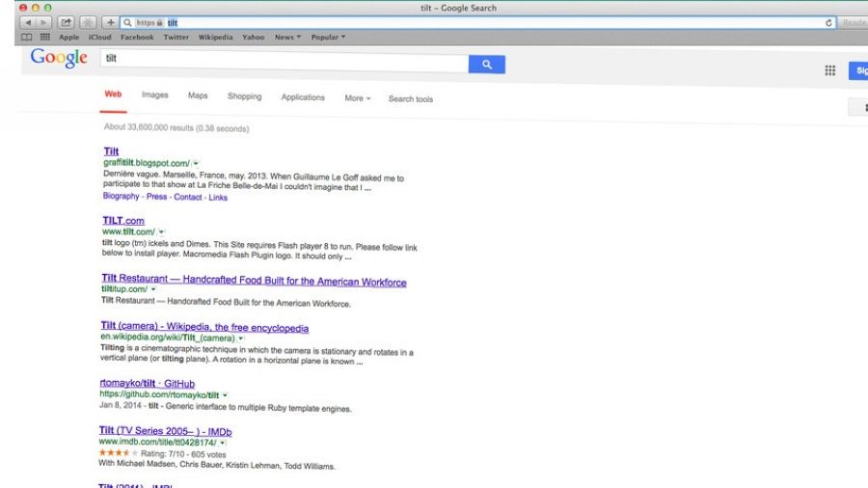Expand the News bookmarks folder
This screenshot has width=868, height=488.
287,37
